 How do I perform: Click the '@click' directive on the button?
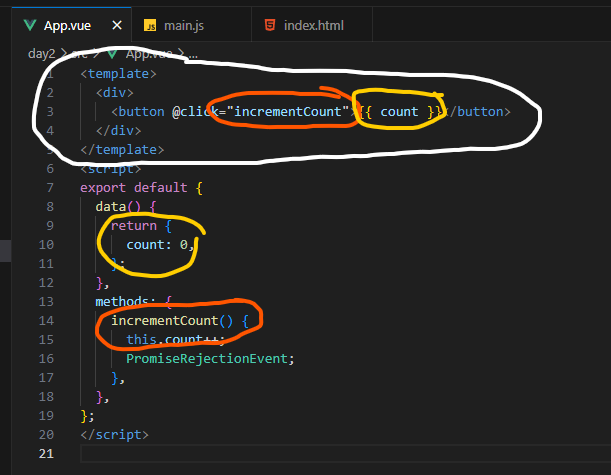coord(195,112)
